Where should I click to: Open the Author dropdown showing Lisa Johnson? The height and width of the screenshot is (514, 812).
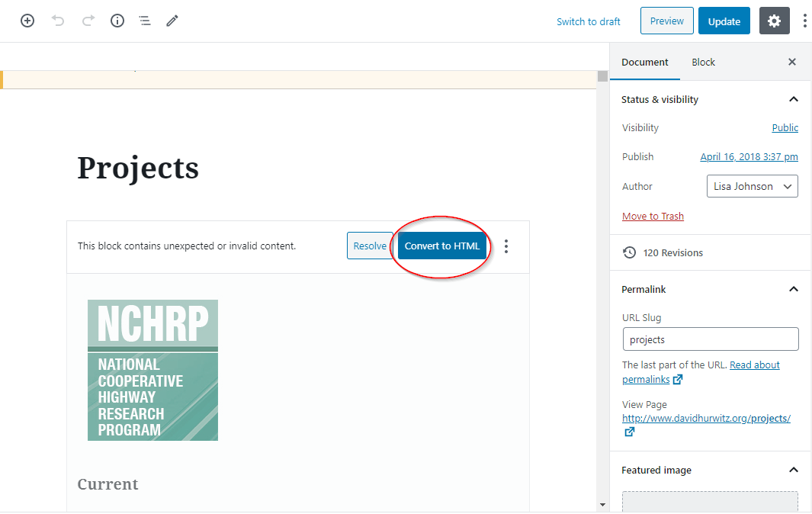(x=753, y=186)
